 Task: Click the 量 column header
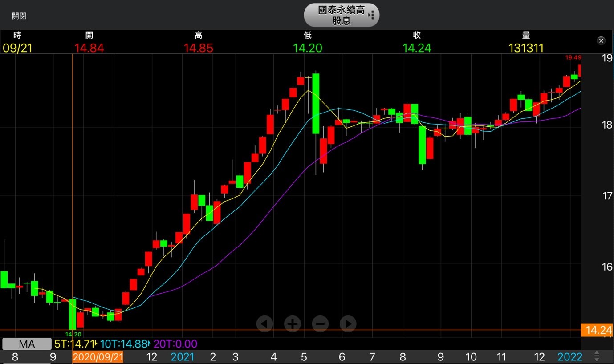[526, 35]
